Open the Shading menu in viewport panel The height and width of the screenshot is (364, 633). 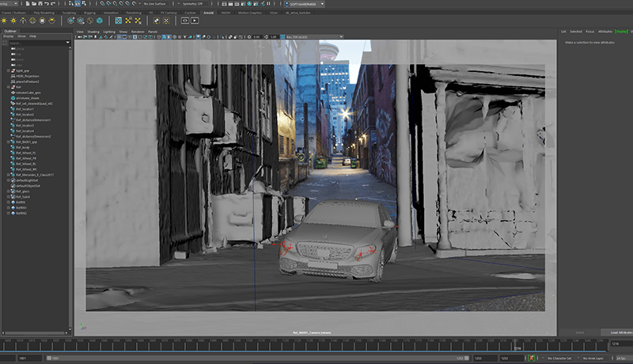click(x=93, y=32)
